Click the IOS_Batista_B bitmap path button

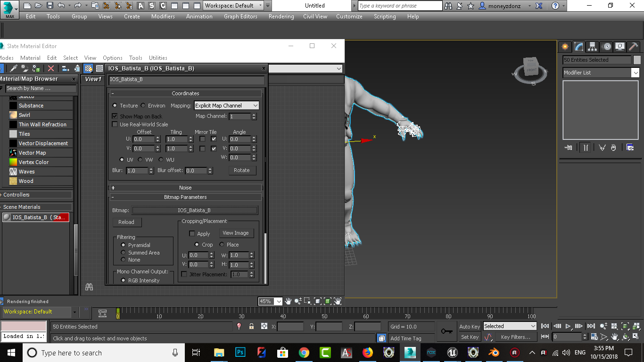(x=195, y=210)
